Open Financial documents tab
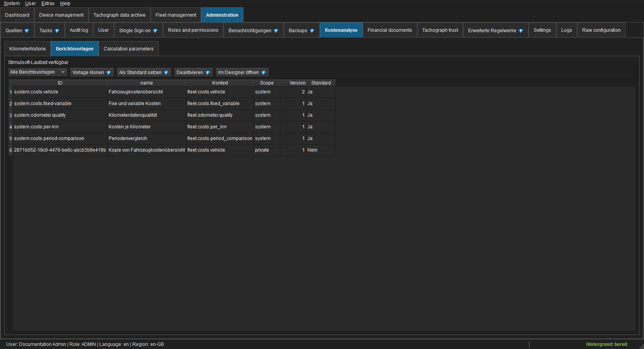Viewport: 644px width, 349px height. coord(390,30)
